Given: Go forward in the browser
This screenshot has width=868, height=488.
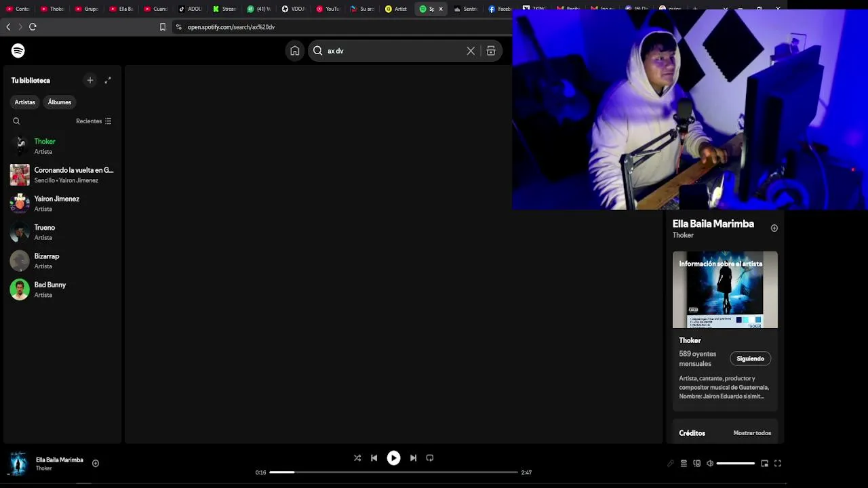Looking at the screenshot, I should pyautogui.click(x=20, y=27).
